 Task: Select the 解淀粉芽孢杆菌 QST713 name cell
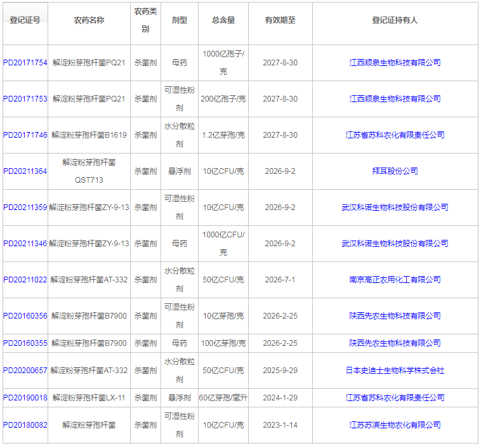tap(89, 171)
